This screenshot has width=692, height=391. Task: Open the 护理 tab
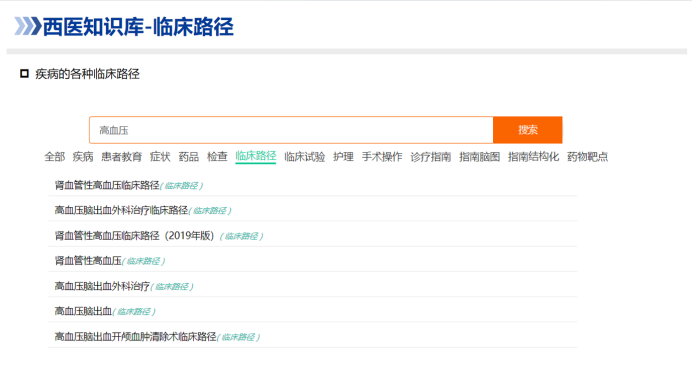343,157
